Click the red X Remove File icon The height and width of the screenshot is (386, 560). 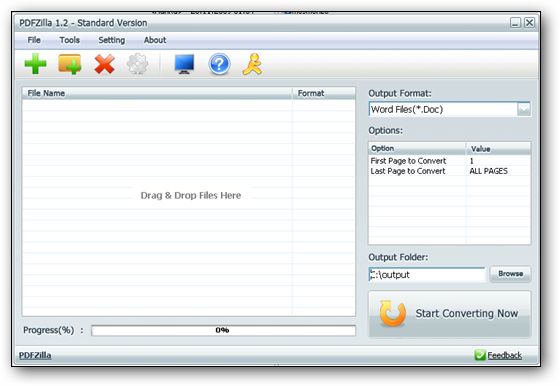pyautogui.click(x=104, y=64)
